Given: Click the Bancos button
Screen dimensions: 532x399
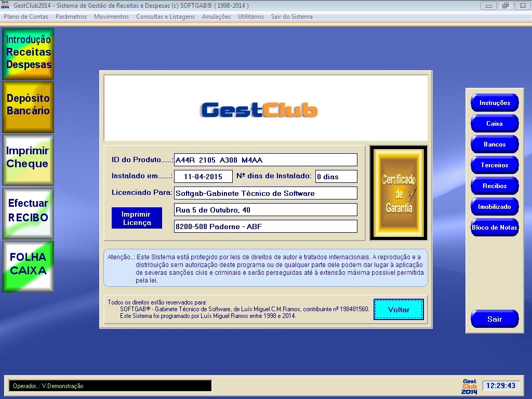Looking at the screenshot, I should pyautogui.click(x=495, y=144).
